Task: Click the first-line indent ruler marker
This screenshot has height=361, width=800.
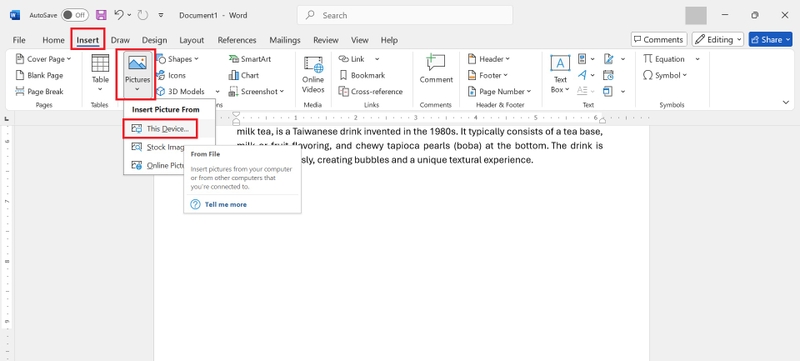Action: pos(236,115)
